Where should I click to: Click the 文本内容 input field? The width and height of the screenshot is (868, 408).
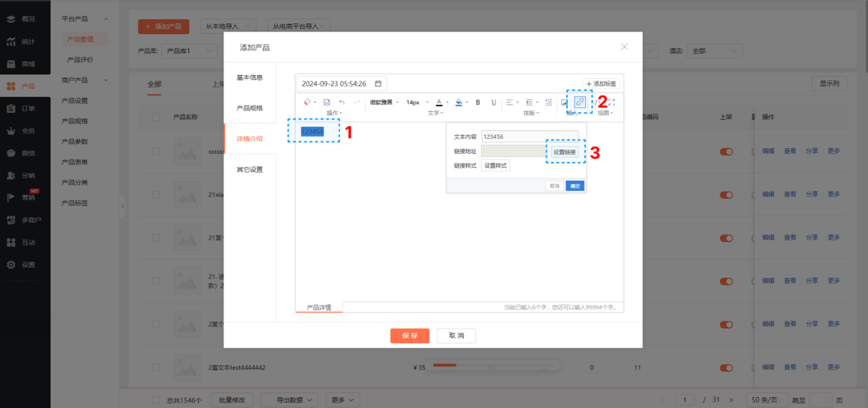click(x=529, y=136)
